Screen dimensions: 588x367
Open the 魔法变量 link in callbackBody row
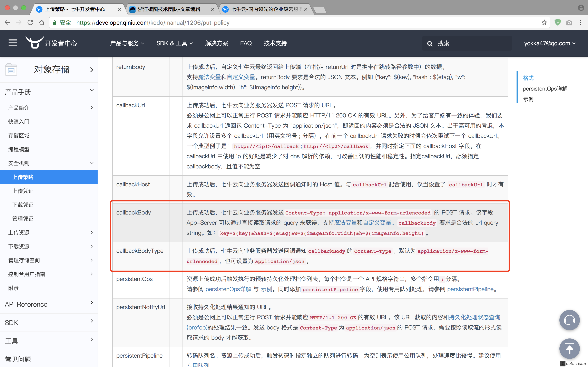point(345,223)
